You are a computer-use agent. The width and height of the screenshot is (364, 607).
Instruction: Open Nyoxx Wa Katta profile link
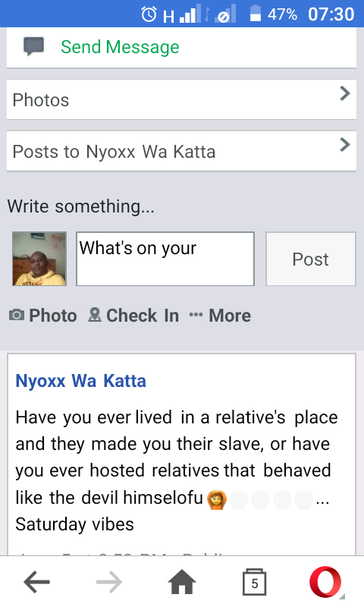coord(81,381)
